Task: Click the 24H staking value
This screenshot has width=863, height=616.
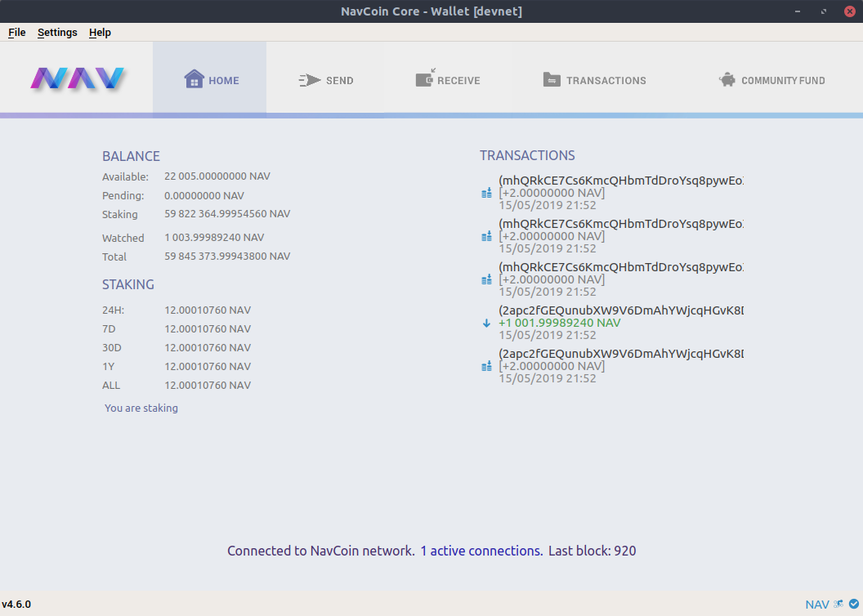Action: pos(208,310)
